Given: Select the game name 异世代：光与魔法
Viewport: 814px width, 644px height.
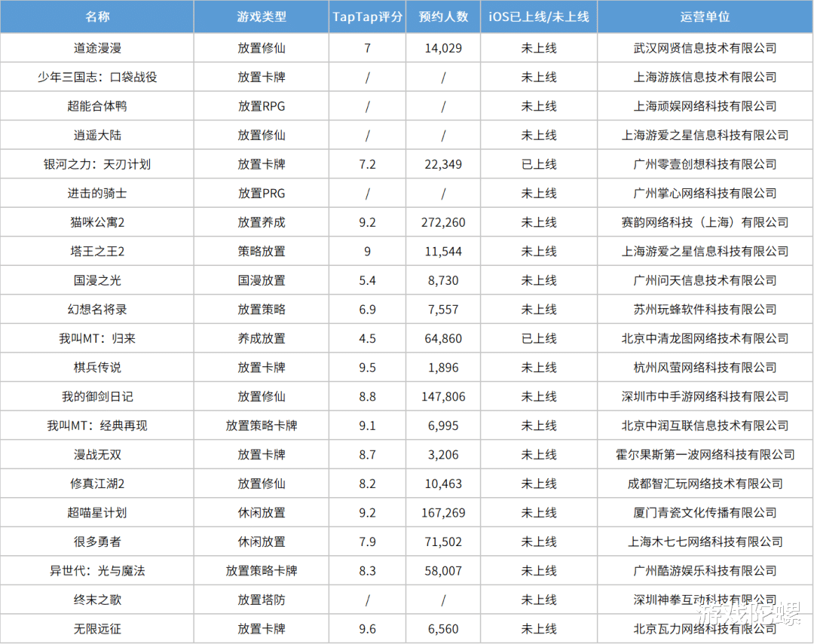Looking at the screenshot, I should (97, 572).
